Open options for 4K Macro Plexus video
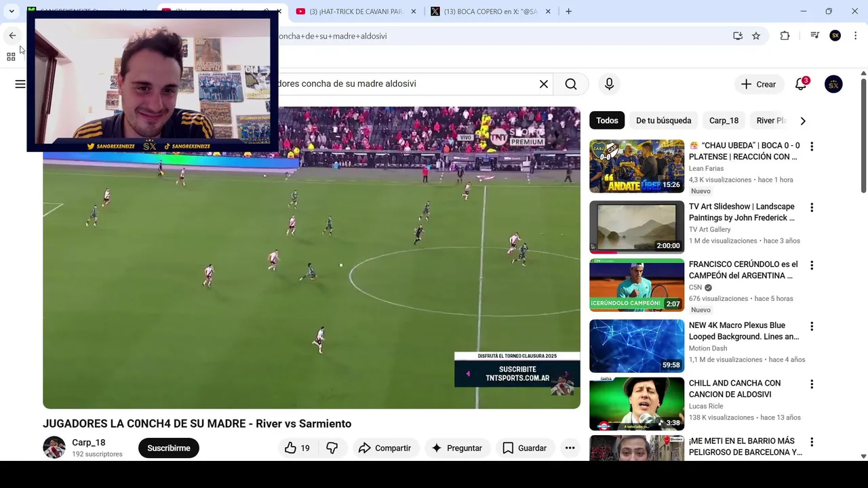Viewport: 868px width, 488px height. (x=812, y=326)
